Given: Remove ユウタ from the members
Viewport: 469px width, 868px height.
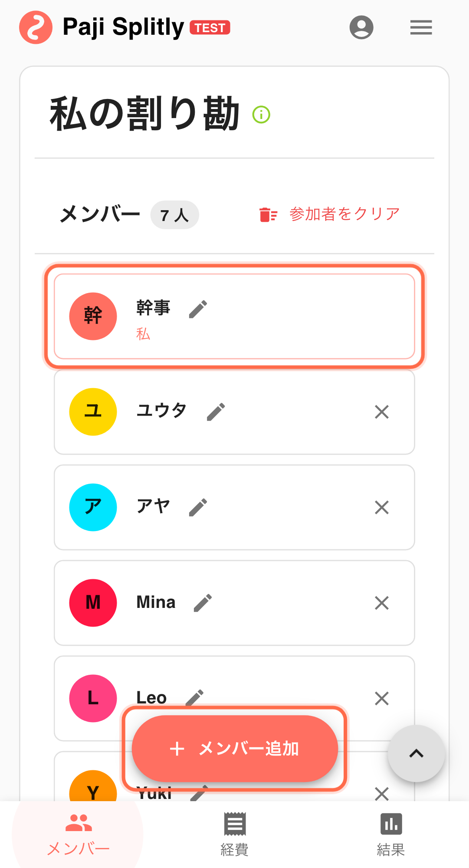Looking at the screenshot, I should tap(381, 412).
